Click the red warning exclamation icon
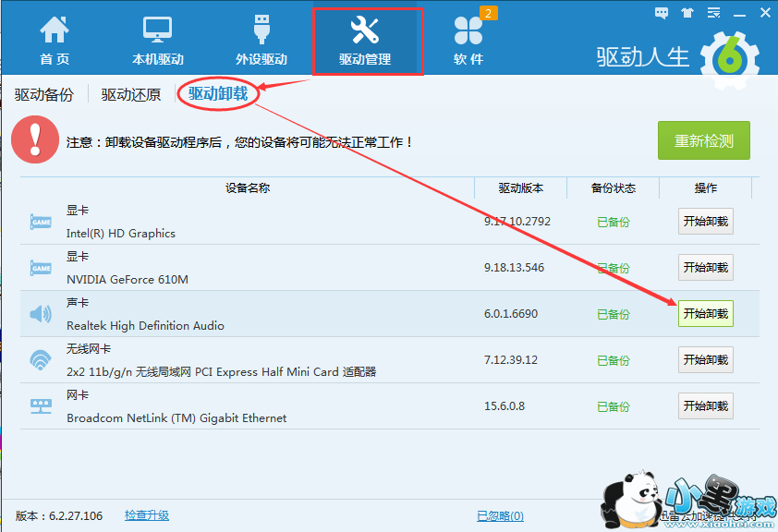 35,139
